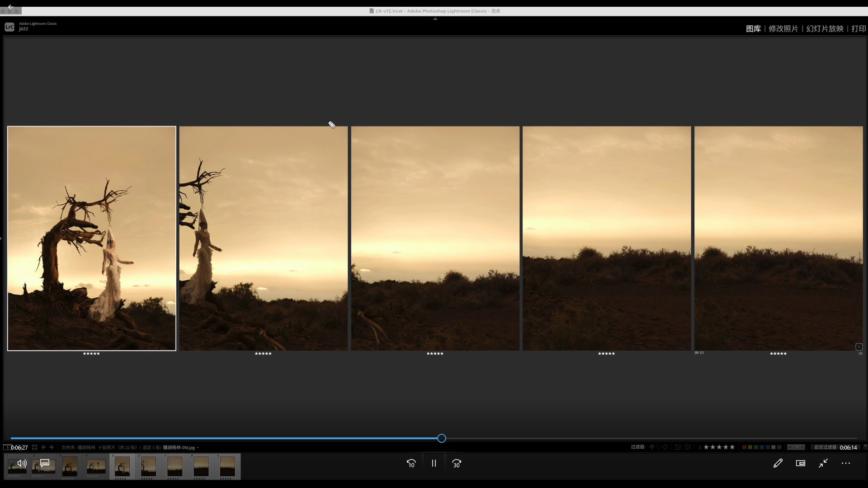Pause the video playback

tap(434, 464)
